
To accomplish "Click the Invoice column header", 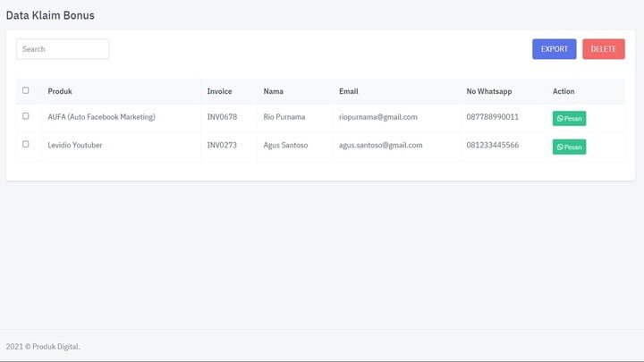I will pos(219,91).
